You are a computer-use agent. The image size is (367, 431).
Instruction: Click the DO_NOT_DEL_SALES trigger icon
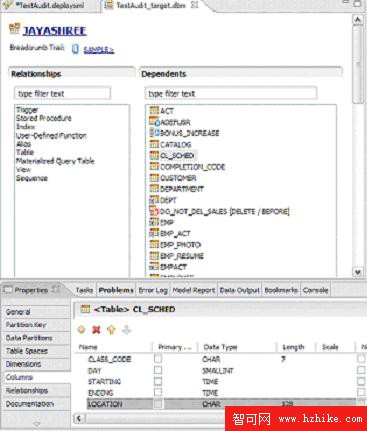154,211
